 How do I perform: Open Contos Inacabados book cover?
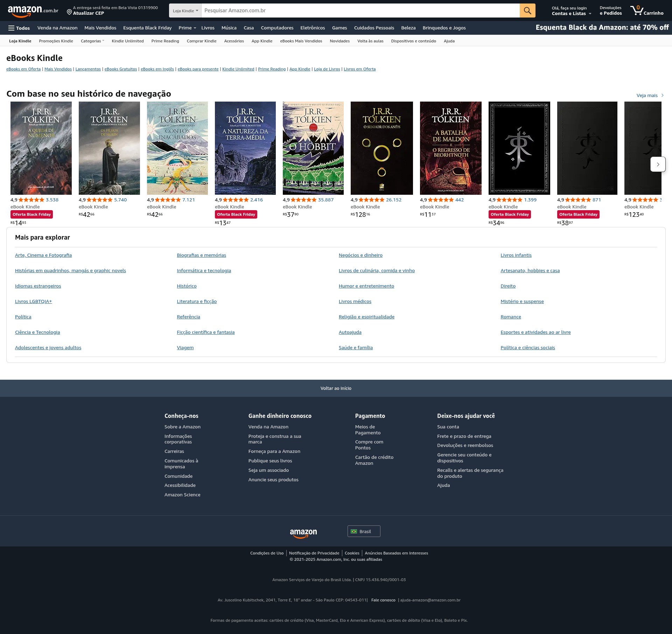pos(177,148)
